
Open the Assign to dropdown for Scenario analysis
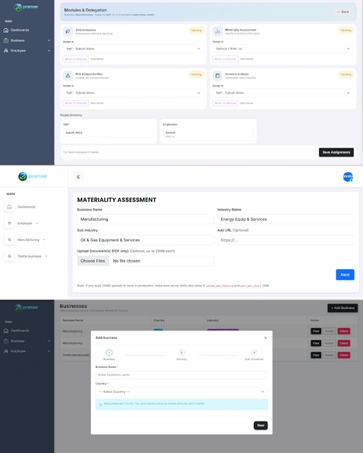[x=283, y=93]
